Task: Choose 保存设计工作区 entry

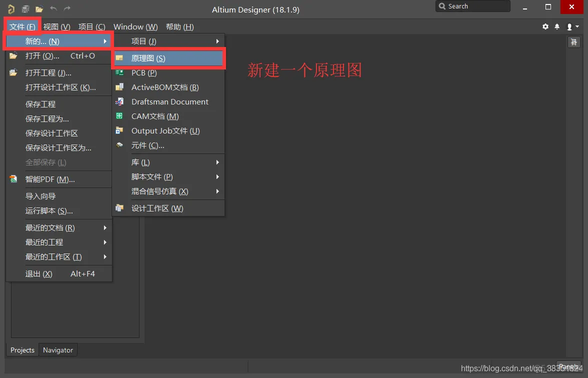Action: point(59,133)
